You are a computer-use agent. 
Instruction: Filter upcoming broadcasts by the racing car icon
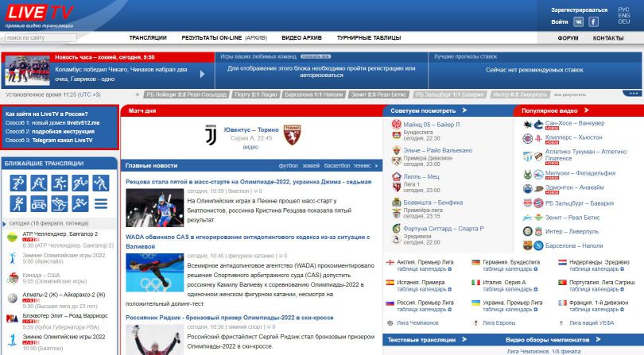pyautogui.click(x=39, y=203)
